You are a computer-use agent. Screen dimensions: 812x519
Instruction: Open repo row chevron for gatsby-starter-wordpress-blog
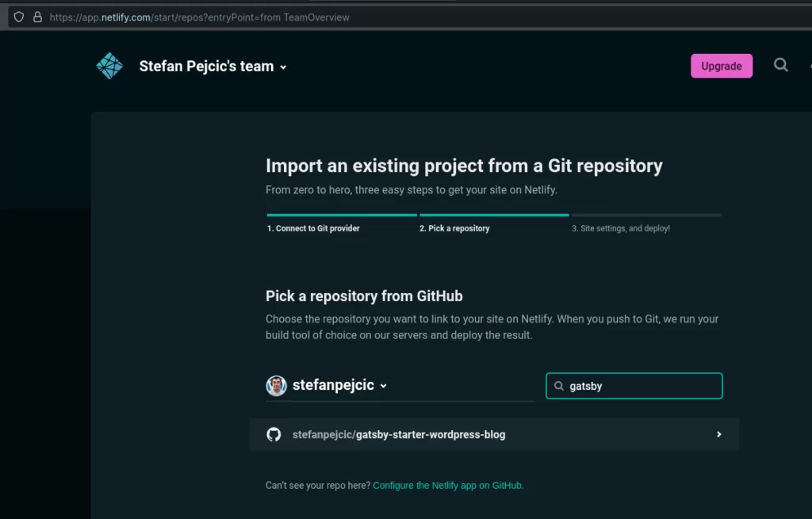click(x=718, y=434)
